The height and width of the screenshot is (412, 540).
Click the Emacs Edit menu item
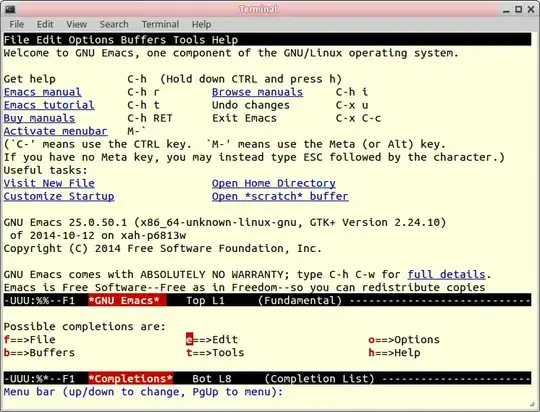[49, 40]
